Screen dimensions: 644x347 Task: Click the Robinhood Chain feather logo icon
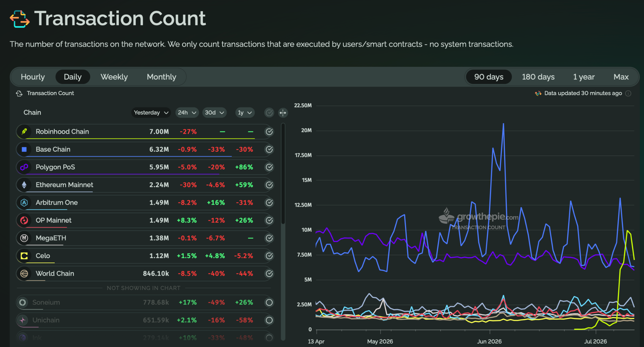(x=24, y=132)
